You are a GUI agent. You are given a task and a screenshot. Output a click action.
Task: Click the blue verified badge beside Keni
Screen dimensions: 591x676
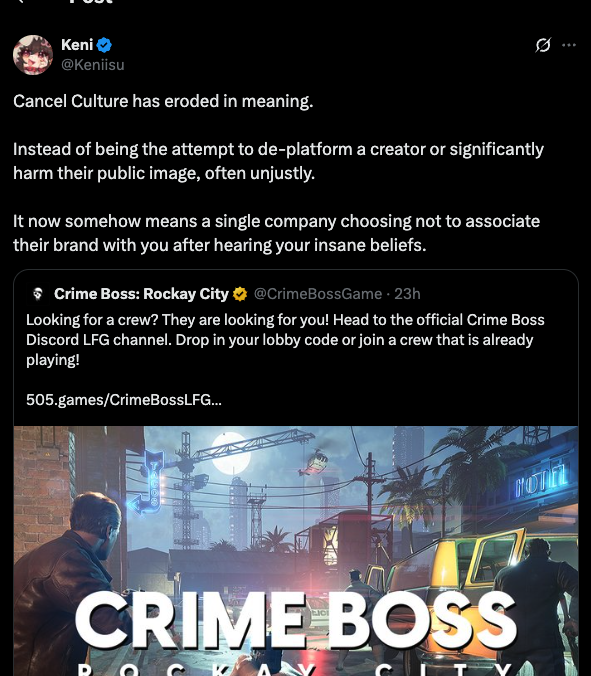pyautogui.click(x=104, y=45)
